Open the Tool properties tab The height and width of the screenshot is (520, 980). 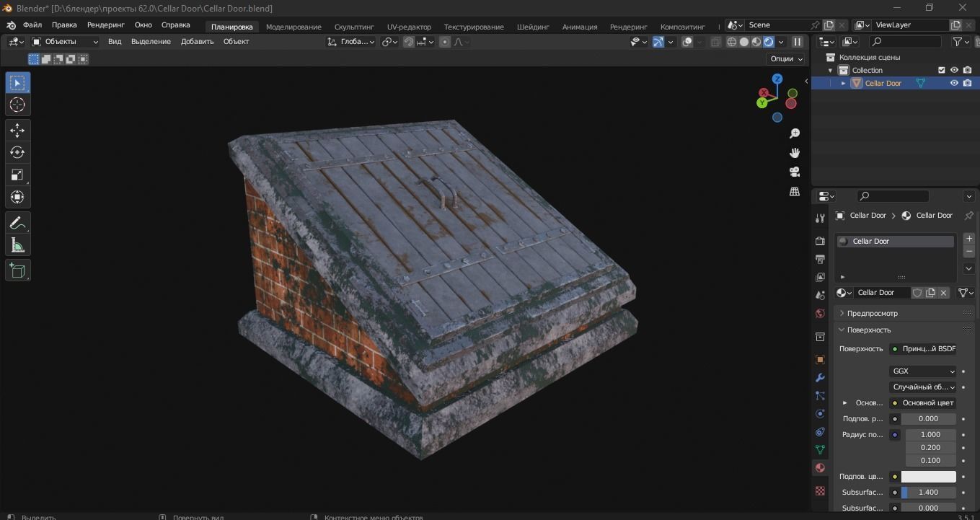(820, 218)
